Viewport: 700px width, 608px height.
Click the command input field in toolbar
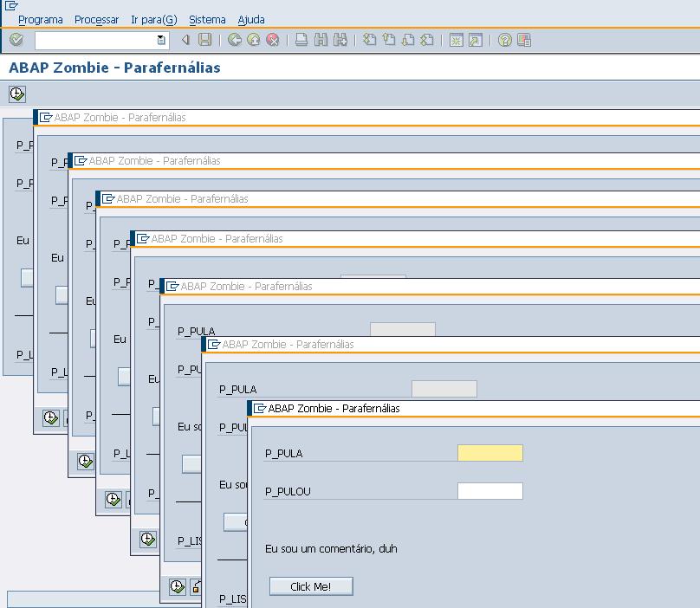[x=95, y=40]
